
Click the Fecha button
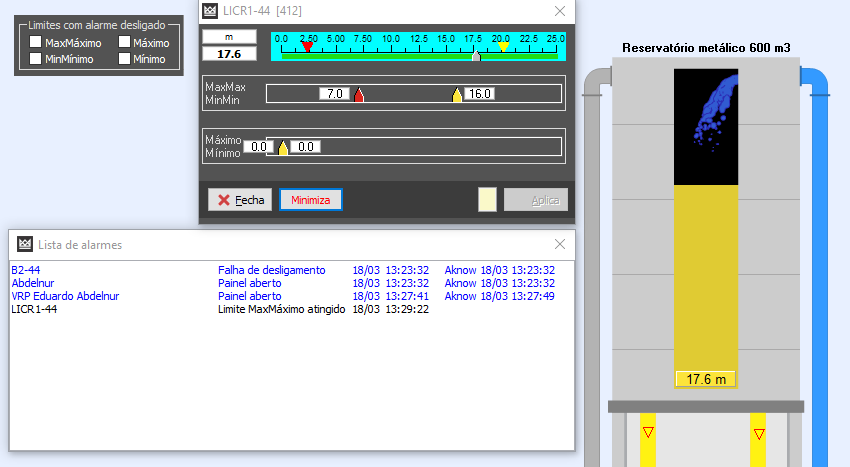240,200
